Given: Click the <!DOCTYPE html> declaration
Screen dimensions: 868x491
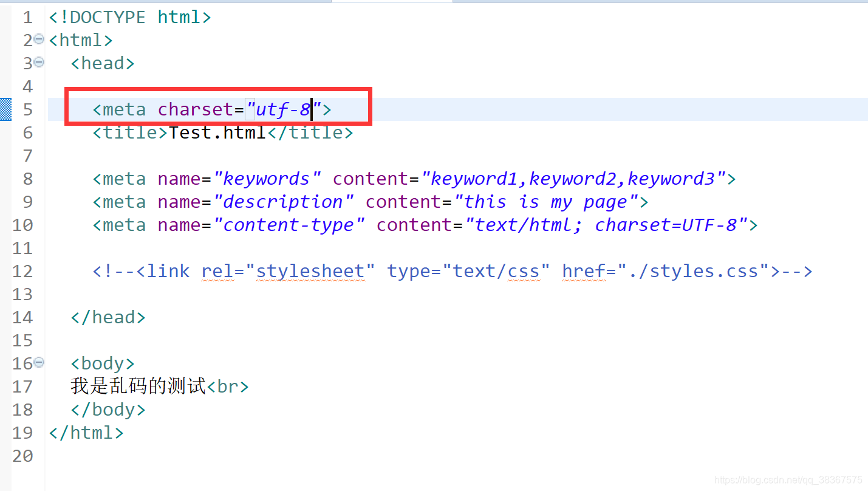Looking at the screenshot, I should (x=130, y=17).
